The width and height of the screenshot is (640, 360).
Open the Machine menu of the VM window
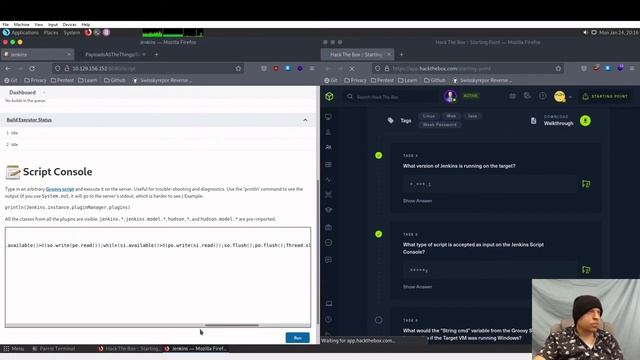21,24
